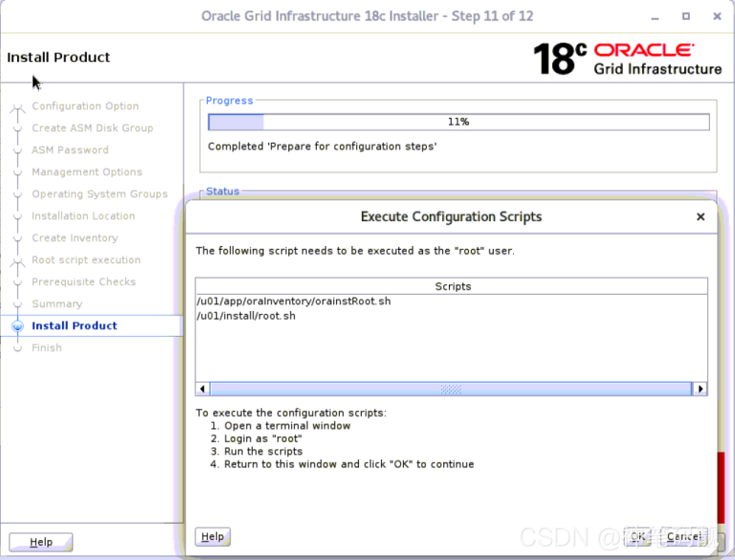The image size is (735, 560).
Task: Close the Execute Configuration Scripts dialog
Action: [701, 217]
